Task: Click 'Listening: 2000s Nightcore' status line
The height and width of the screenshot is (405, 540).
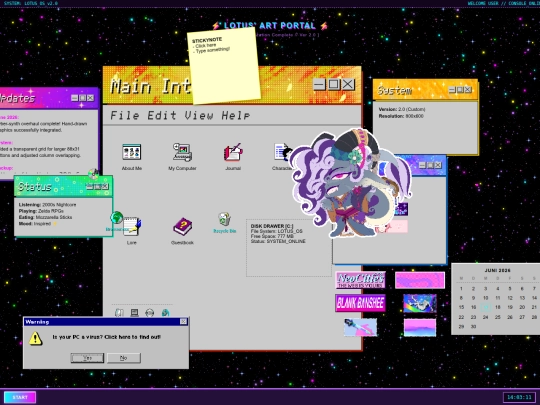Action: click(x=48, y=205)
